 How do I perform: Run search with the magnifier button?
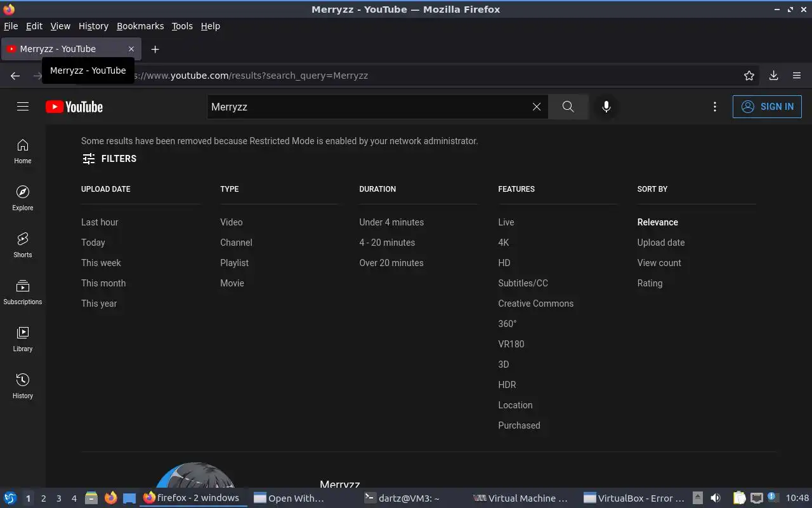(x=568, y=107)
